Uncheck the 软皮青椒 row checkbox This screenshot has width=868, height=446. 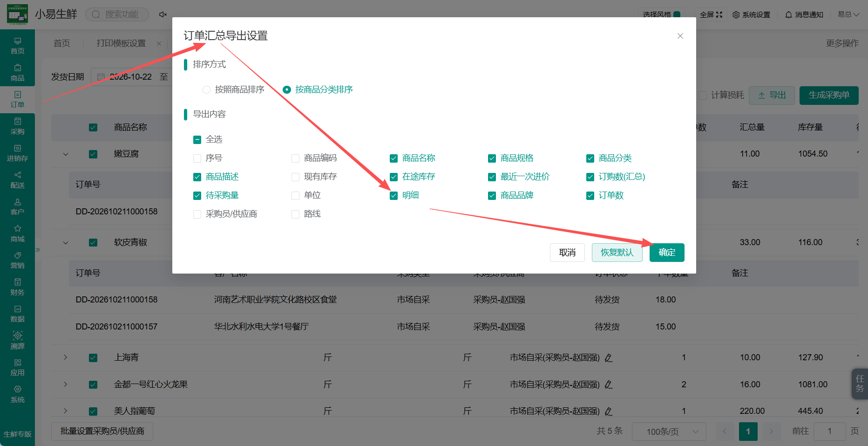tap(93, 243)
